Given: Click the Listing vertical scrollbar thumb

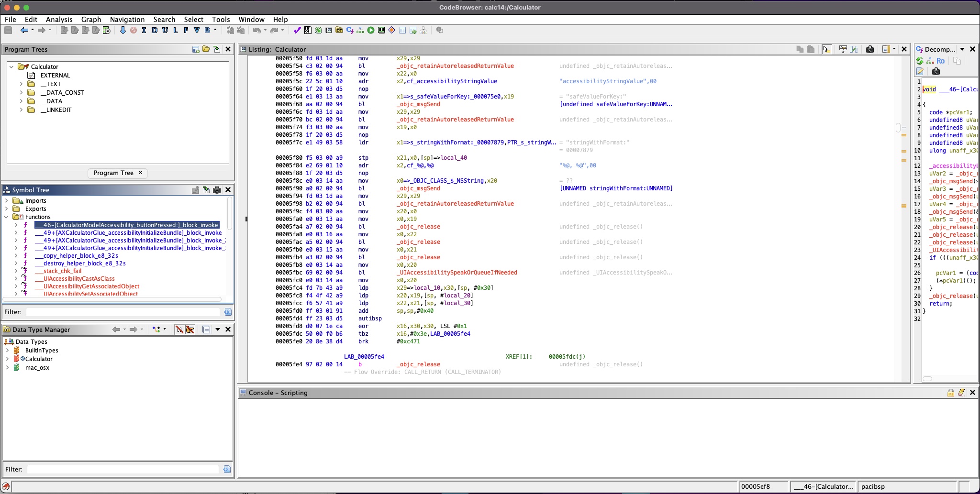Looking at the screenshot, I should (898, 128).
